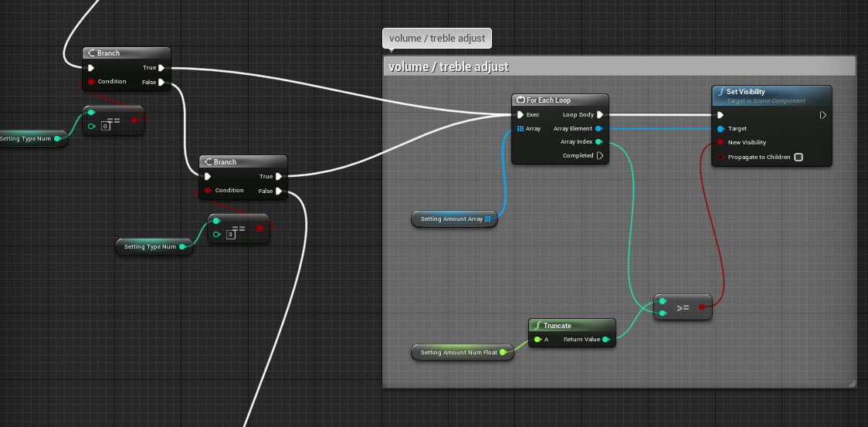The image size is (868, 427).
Task: Select the Truncate node header
Action: click(x=571, y=325)
